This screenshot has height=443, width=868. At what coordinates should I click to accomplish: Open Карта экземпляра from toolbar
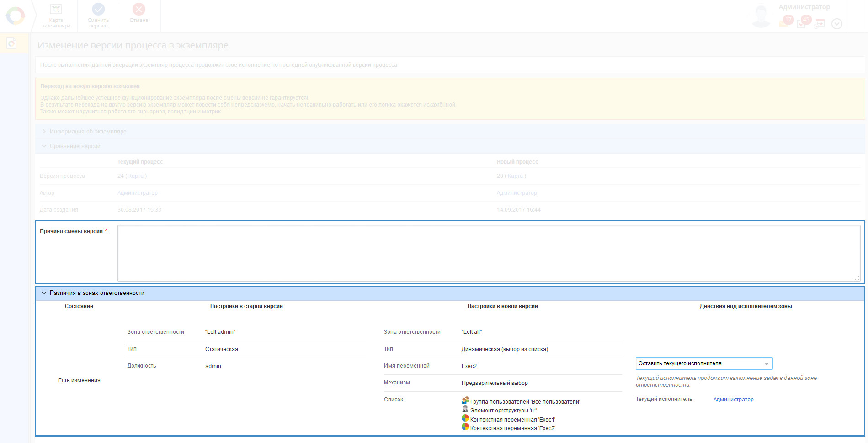tap(56, 10)
